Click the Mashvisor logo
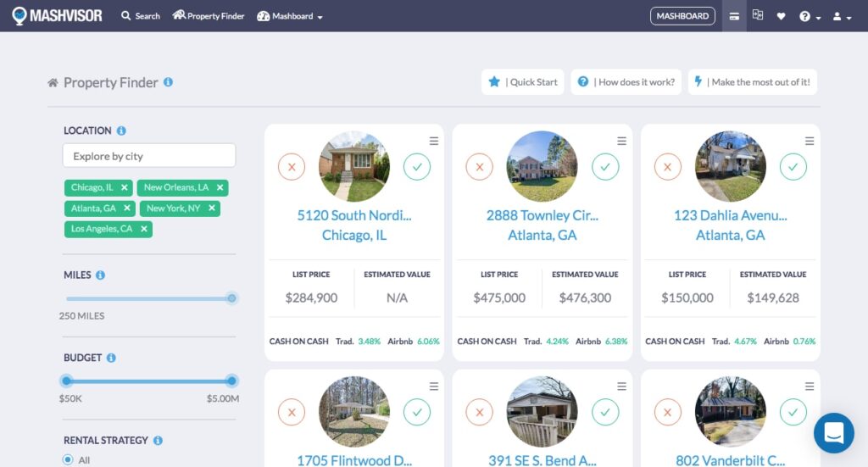This screenshot has height=467, width=868. 57,15
